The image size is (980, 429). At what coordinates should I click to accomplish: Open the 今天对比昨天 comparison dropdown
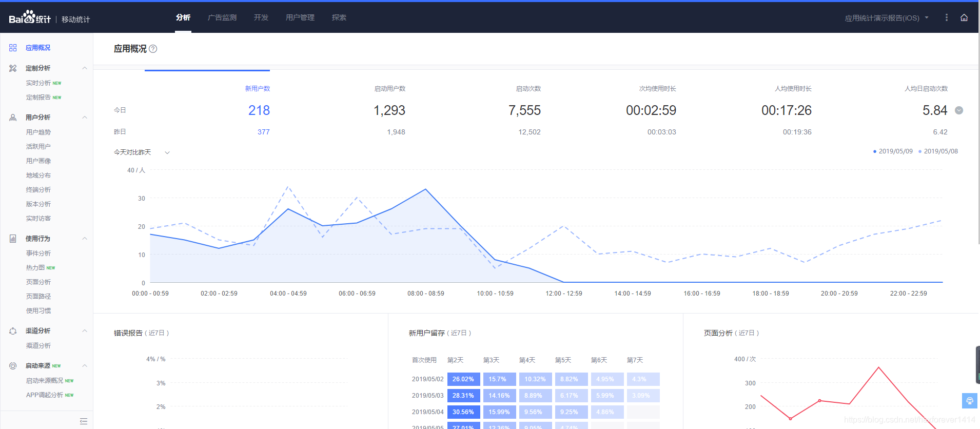(142, 152)
